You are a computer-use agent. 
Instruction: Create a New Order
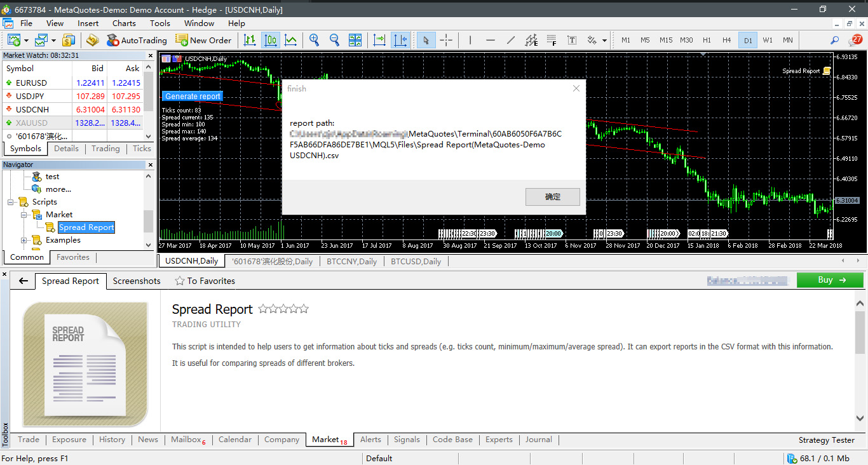pos(203,40)
